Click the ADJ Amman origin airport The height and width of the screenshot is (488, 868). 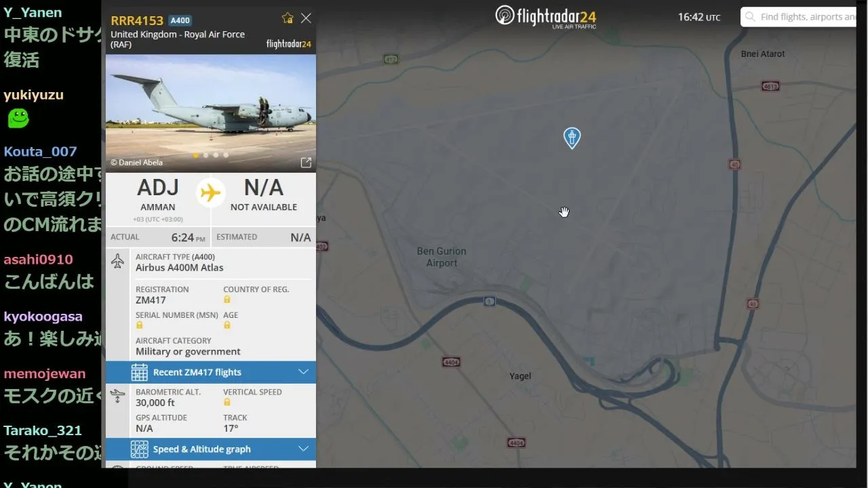[158, 193]
